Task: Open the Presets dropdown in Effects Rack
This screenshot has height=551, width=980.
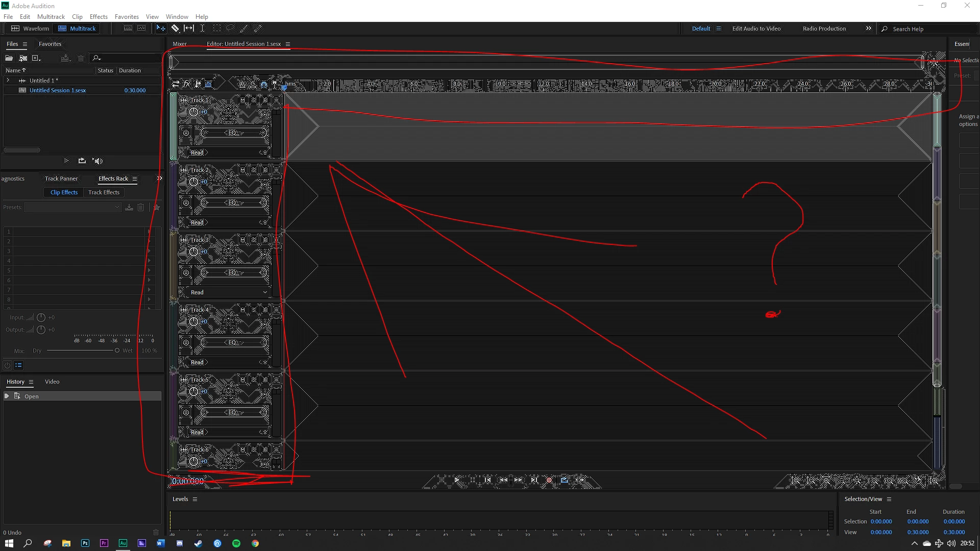Action: (73, 207)
